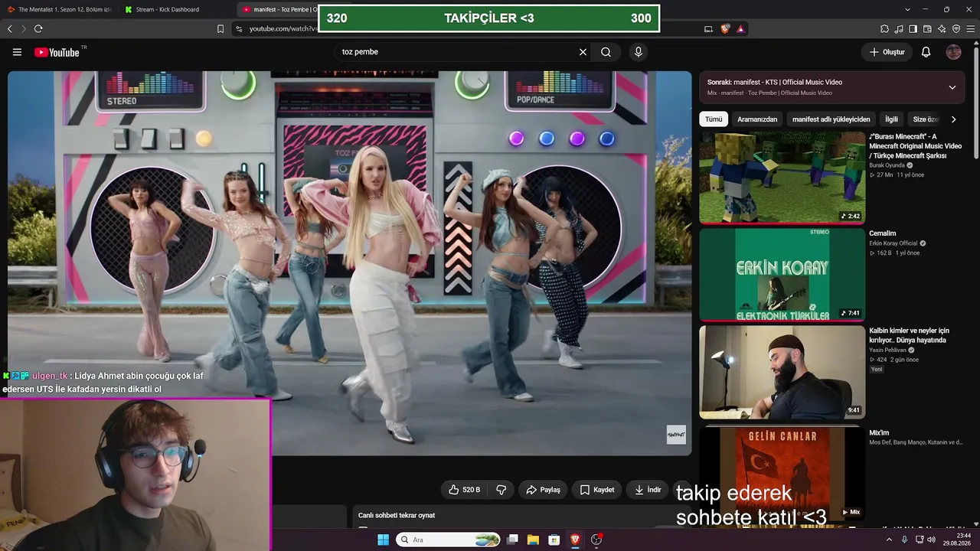The image size is (980, 551).
Task: Open video titled 'Cemalim'
Action: pos(883,233)
